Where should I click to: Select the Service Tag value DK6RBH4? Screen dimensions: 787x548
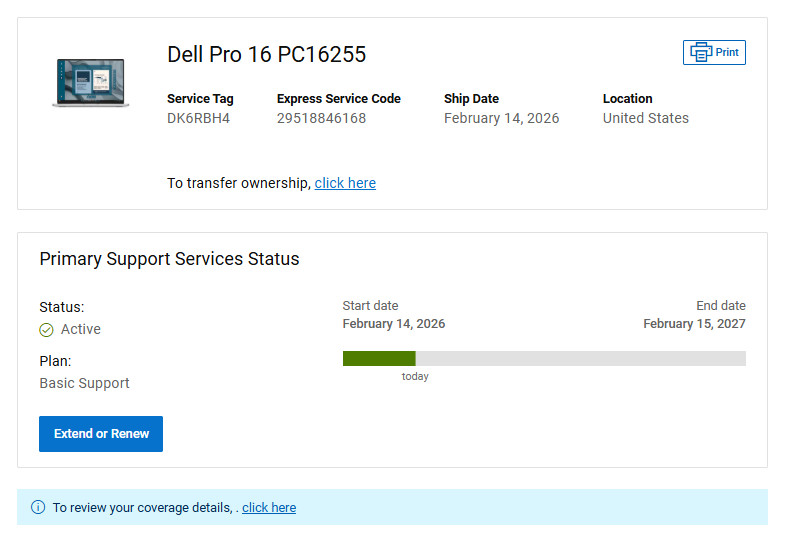click(x=198, y=118)
